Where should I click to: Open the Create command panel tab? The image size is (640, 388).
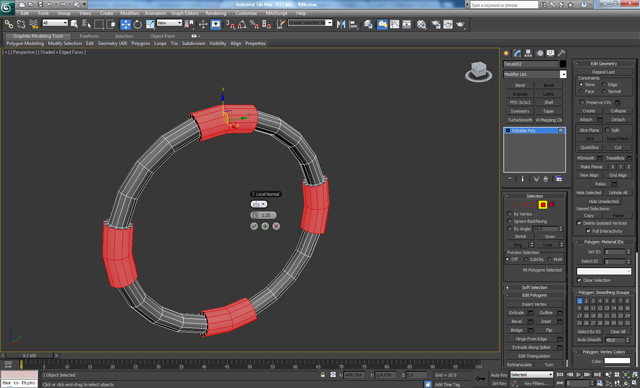507,53
